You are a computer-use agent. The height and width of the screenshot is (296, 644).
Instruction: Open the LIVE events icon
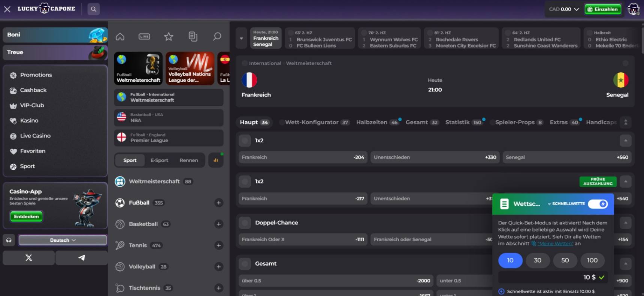point(144,36)
